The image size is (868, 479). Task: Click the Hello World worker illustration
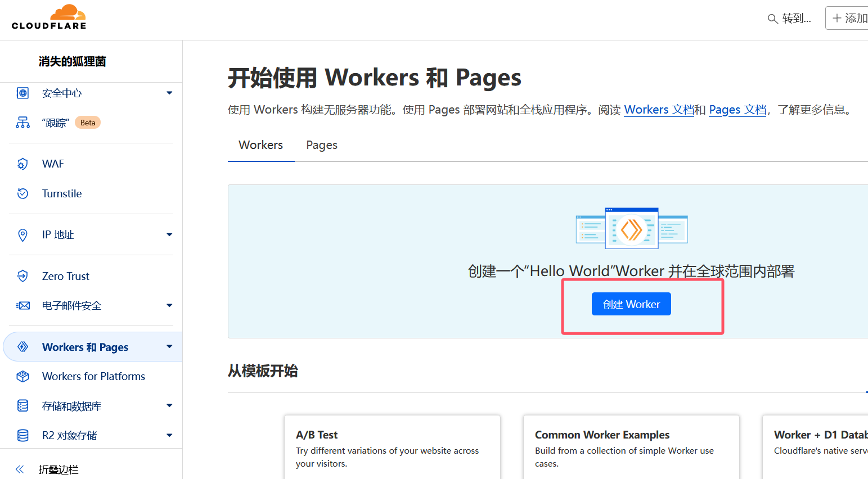pos(632,228)
